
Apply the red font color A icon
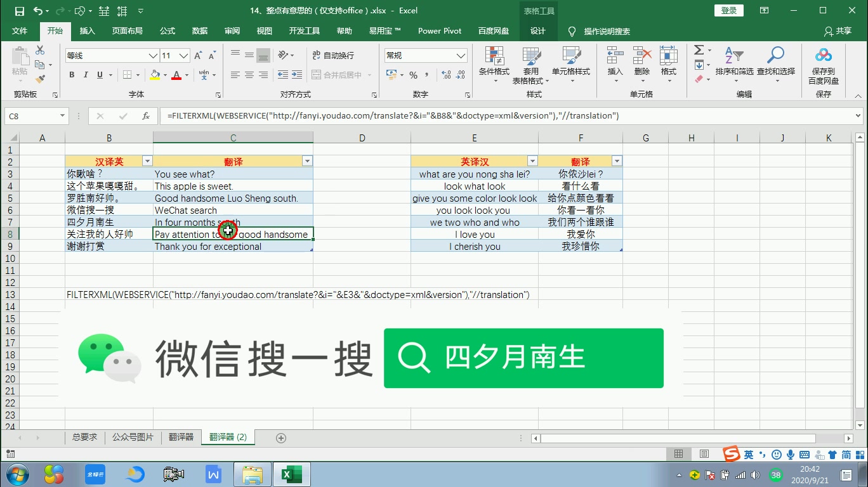(x=176, y=75)
